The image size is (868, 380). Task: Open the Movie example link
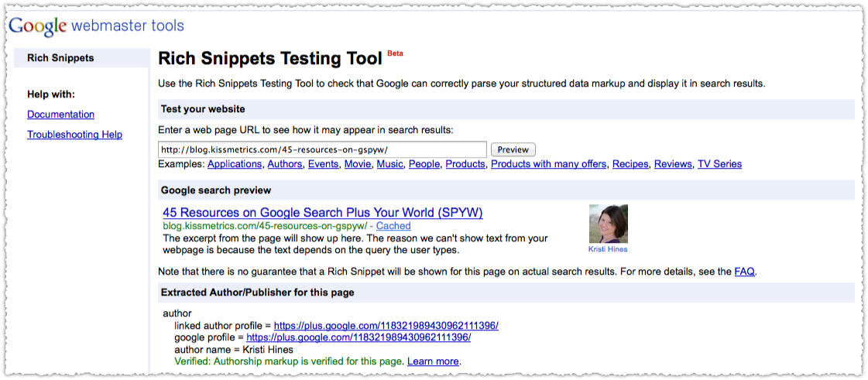358,164
